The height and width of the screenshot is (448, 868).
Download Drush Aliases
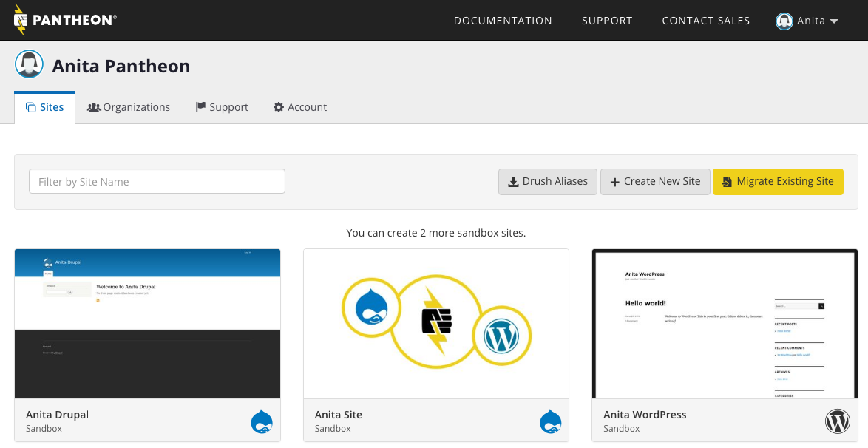tap(548, 181)
